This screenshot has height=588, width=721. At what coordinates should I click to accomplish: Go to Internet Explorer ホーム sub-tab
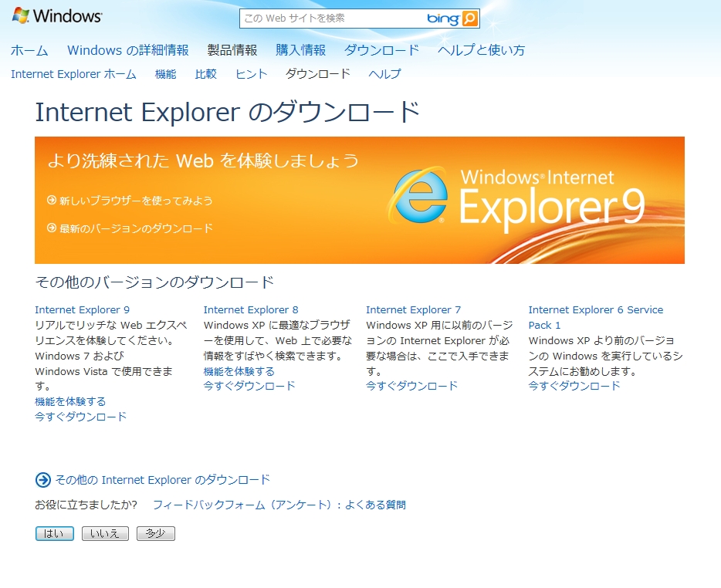[x=73, y=74]
